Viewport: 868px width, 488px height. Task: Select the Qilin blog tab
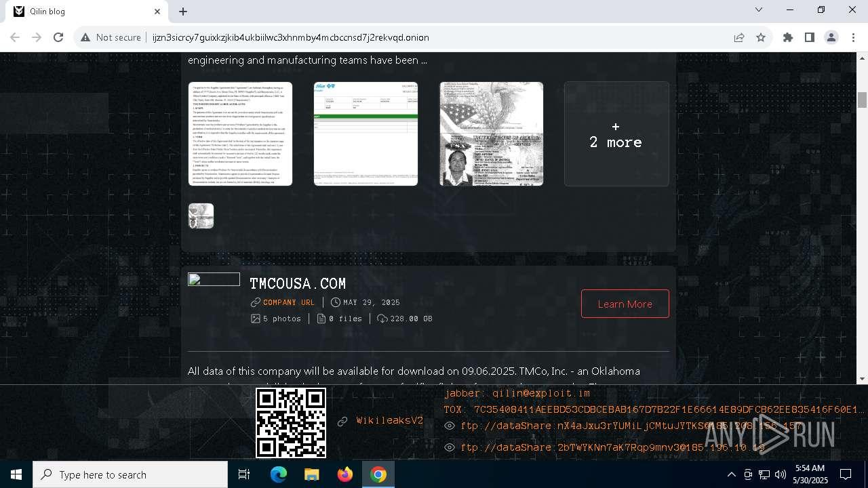[x=87, y=12]
